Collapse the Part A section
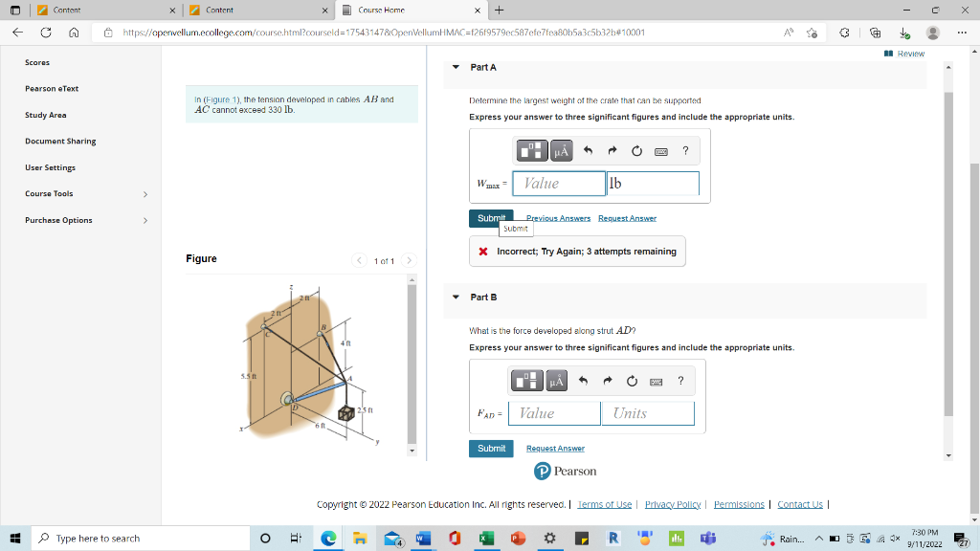The width and height of the screenshot is (980, 551). pyautogui.click(x=456, y=67)
